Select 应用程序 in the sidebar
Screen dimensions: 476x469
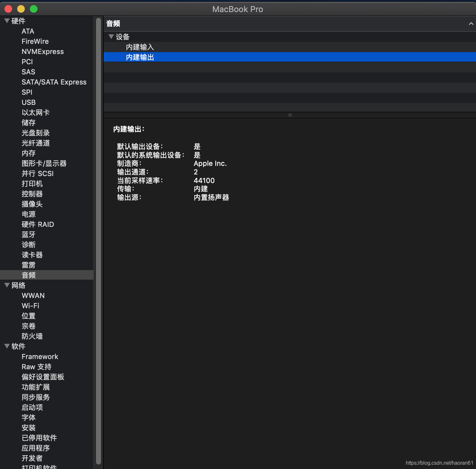[x=36, y=448]
